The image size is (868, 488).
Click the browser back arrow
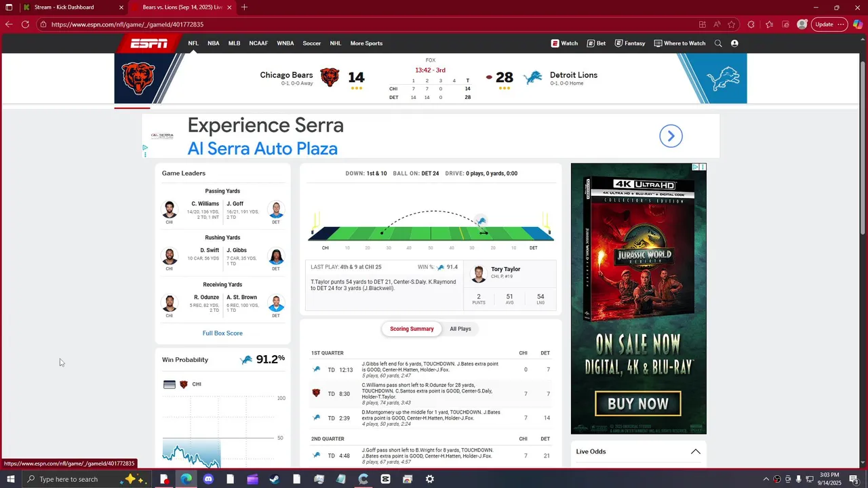coord(9,24)
